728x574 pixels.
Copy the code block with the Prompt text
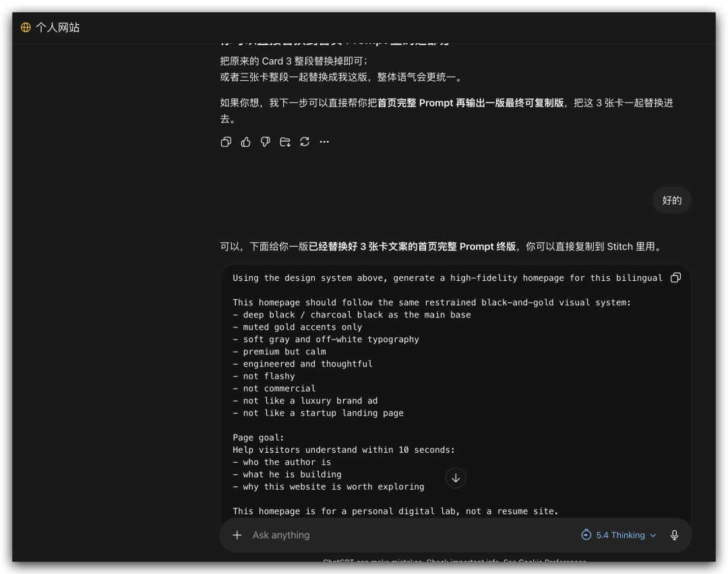click(675, 277)
